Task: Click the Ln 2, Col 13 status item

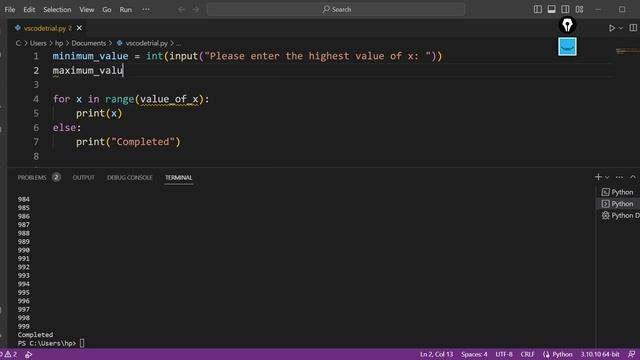Action: [x=436, y=354]
